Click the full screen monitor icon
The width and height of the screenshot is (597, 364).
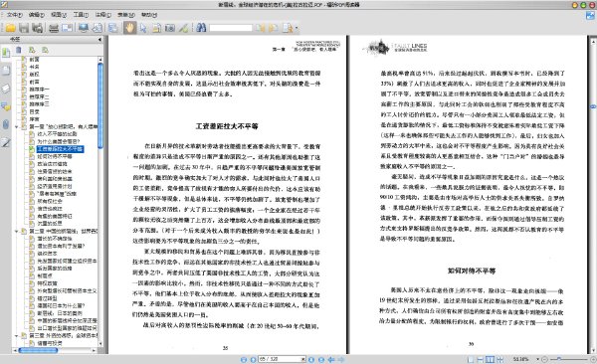[x=84, y=28]
